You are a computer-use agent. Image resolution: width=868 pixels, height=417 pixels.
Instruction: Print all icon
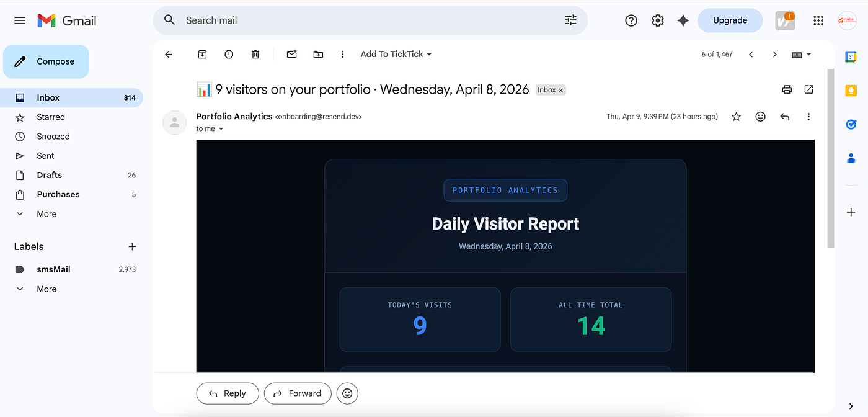tap(787, 89)
